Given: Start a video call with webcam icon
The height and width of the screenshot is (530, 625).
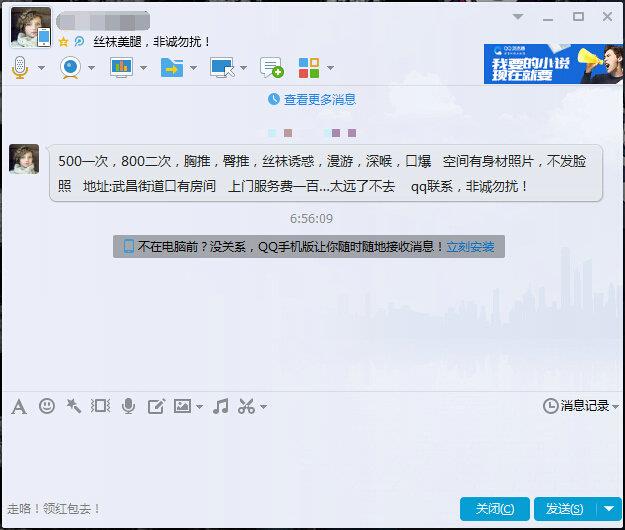Looking at the screenshot, I should click(x=71, y=67).
